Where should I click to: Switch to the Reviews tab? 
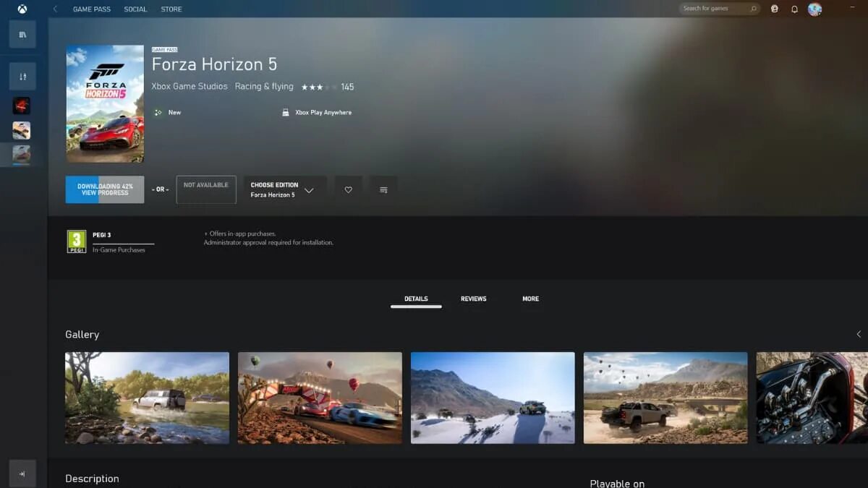pos(473,299)
